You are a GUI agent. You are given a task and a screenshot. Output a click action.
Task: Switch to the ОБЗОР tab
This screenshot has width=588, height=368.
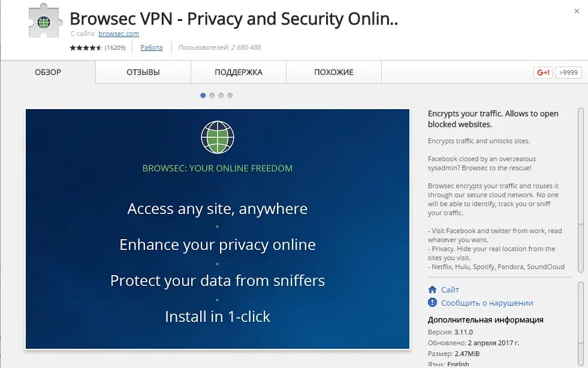click(48, 72)
